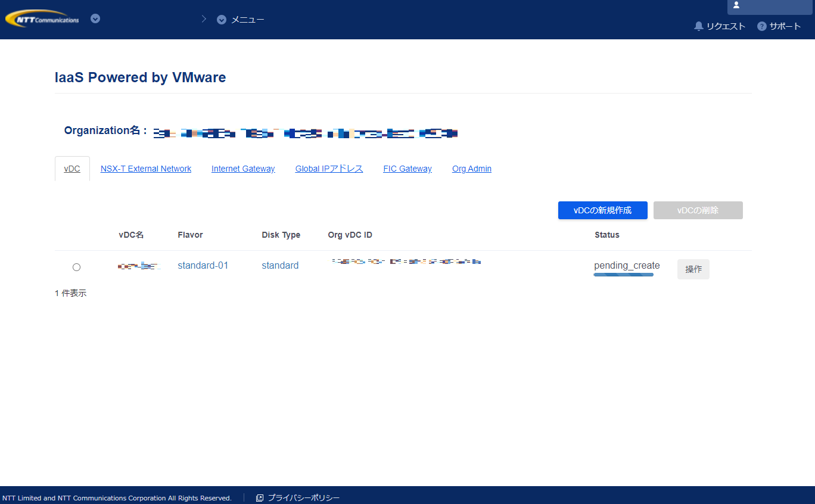Viewport: 815px width, 504px height.
Task: Select the radio button for the standard-01 vDC row
Action: click(76, 267)
